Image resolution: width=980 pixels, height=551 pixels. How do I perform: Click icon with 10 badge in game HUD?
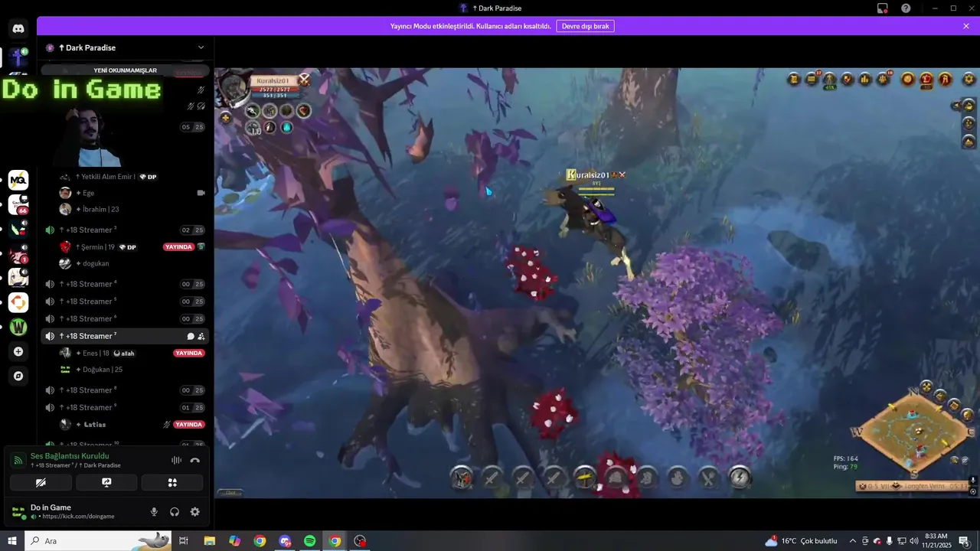pyautogui.click(x=883, y=79)
